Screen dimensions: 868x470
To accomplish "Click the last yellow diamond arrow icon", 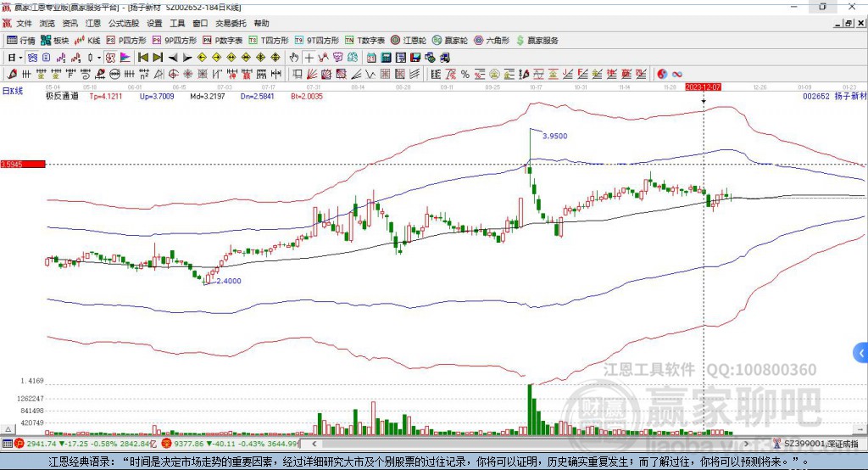I will 275,58.
